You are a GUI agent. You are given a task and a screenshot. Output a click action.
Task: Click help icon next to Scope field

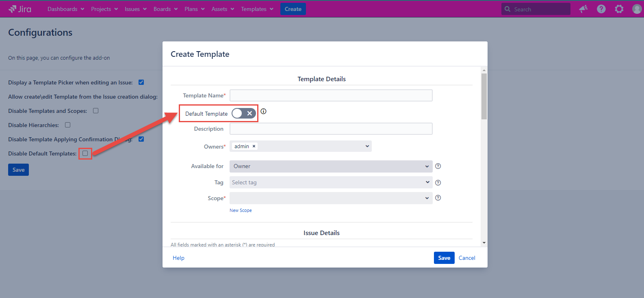[x=438, y=198]
